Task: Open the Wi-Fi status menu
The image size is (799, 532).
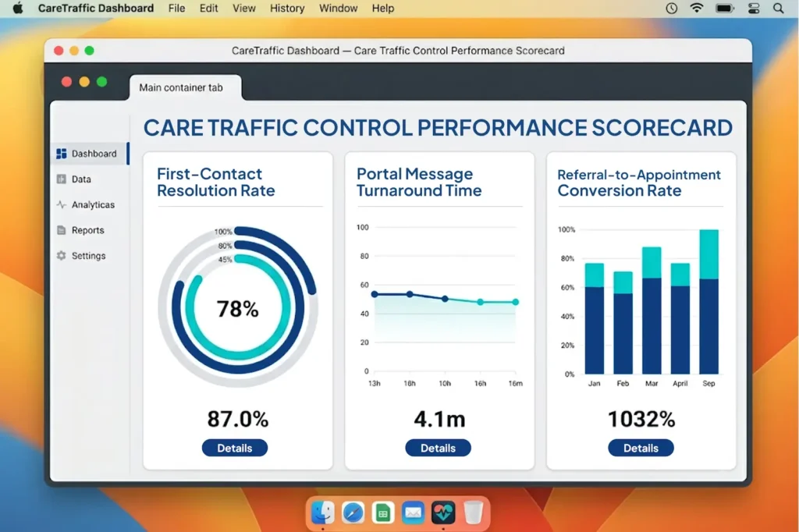Action: (x=697, y=8)
